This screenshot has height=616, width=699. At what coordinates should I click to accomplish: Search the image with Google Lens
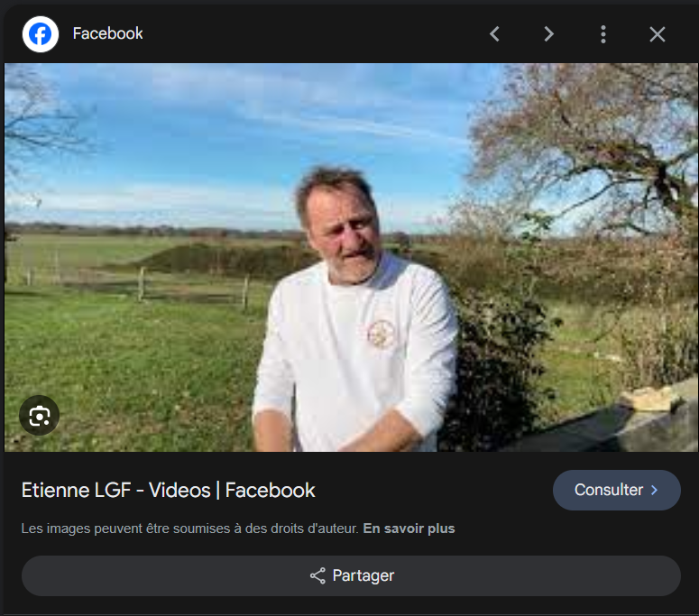click(39, 416)
